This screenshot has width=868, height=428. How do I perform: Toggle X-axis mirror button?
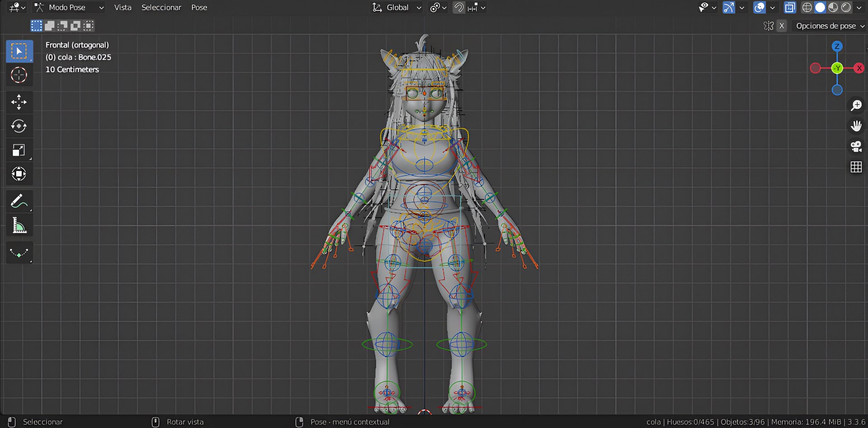tap(782, 26)
